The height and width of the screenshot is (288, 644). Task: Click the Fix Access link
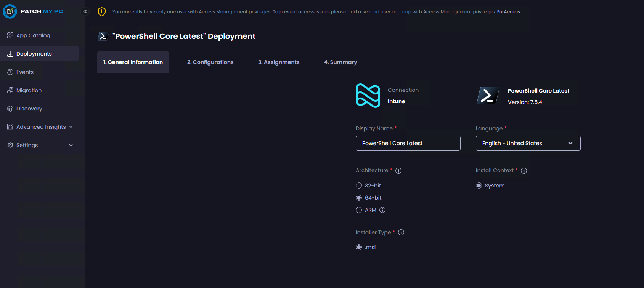[508, 12]
